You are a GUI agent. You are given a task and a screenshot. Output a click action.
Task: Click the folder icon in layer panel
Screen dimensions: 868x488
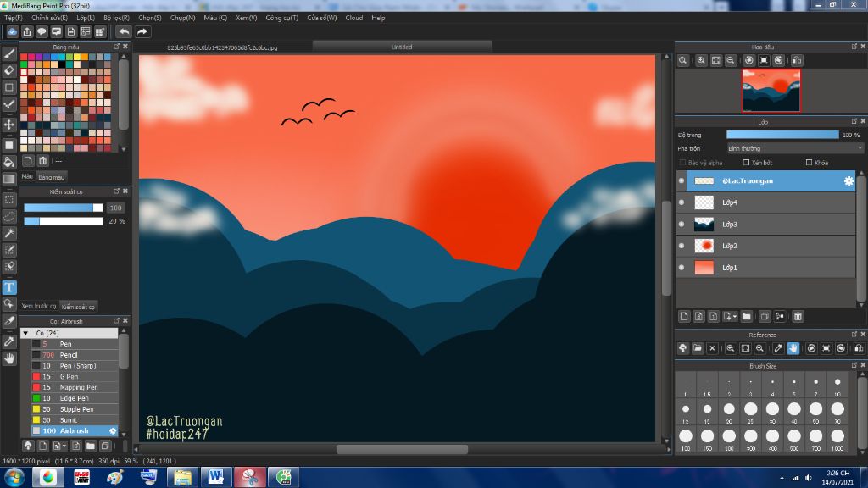746,317
